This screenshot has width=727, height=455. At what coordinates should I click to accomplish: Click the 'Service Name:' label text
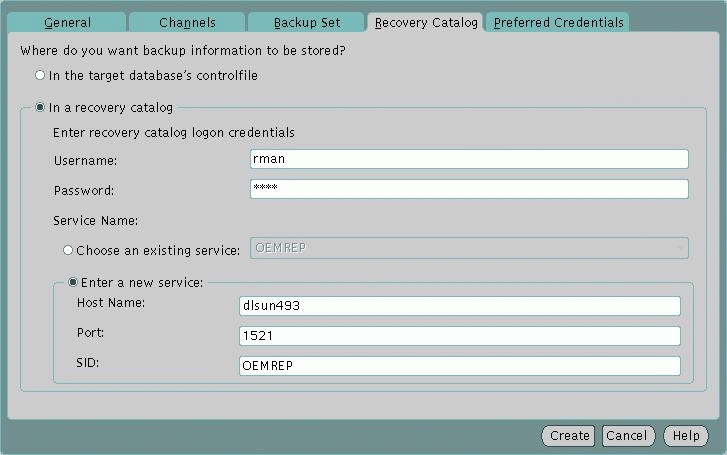95,221
